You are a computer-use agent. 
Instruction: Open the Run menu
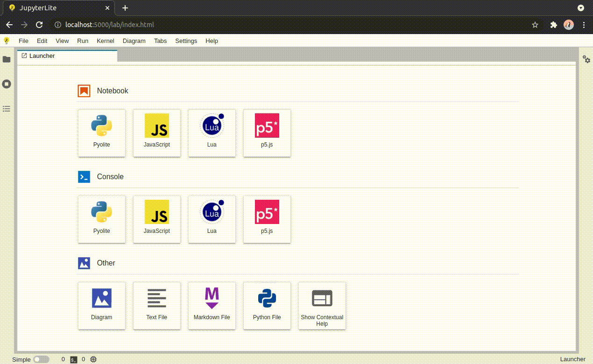click(x=83, y=41)
